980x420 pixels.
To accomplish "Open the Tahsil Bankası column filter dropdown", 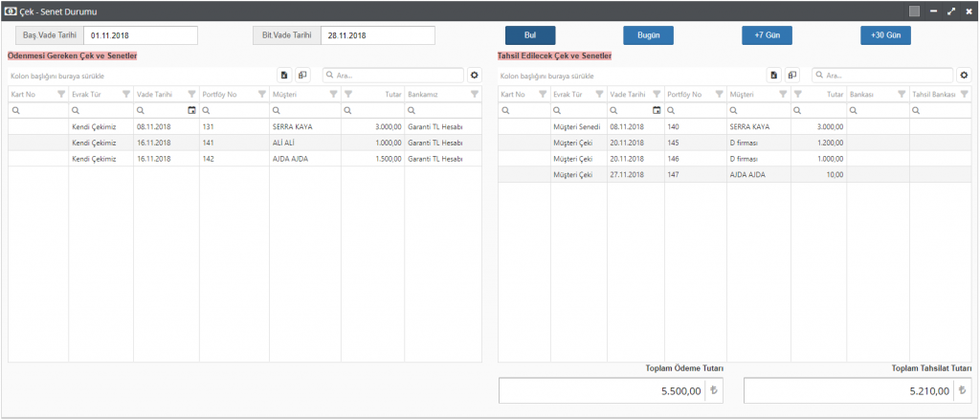I will [x=965, y=94].
